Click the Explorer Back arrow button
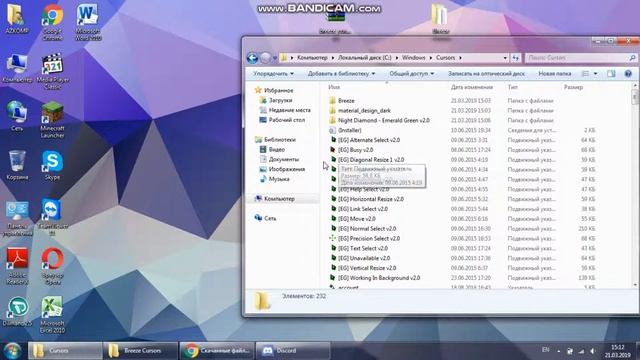Screen dimensions: 640x360 click(252, 58)
